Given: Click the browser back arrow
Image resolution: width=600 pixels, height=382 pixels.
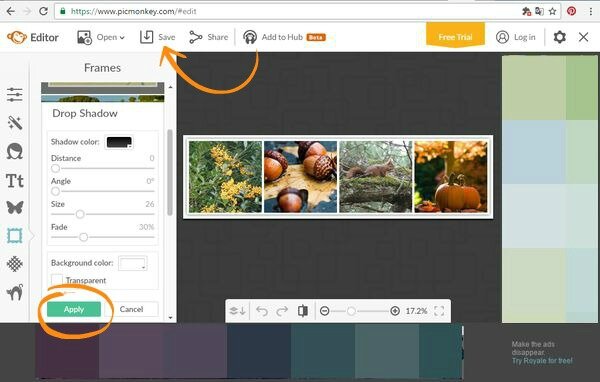Looking at the screenshot, I should [x=11, y=11].
